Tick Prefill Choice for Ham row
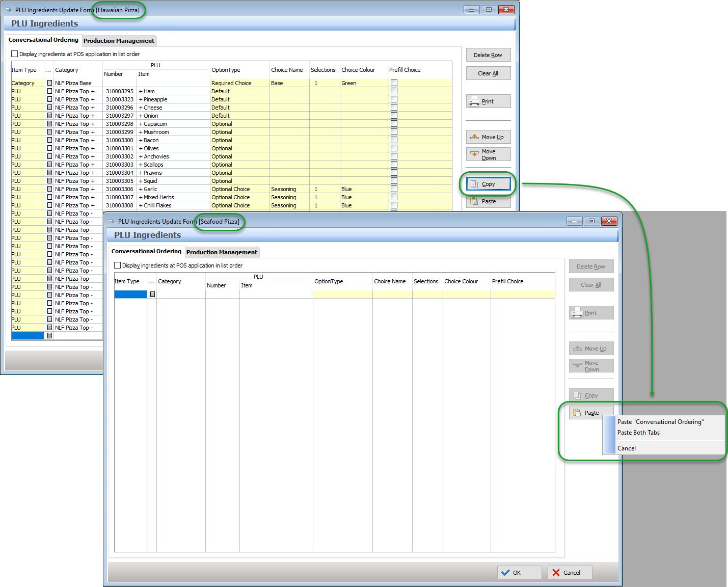The image size is (728, 587). click(x=394, y=91)
